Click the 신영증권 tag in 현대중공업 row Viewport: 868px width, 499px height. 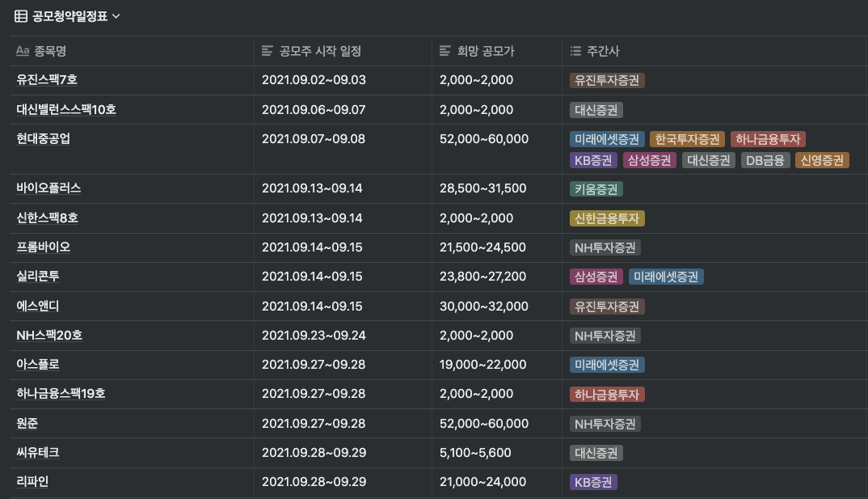[x=822, y=161]
